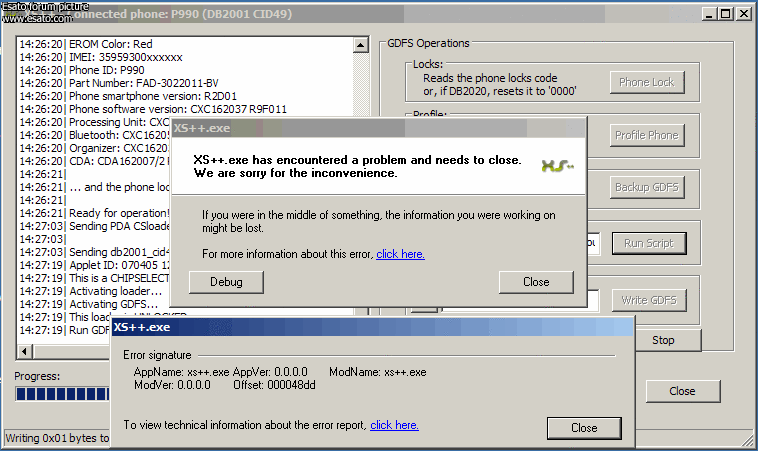The height and width of the screenshot is (451, 758).
Task: Click the Profile Phone button
Action: point(647,135)
